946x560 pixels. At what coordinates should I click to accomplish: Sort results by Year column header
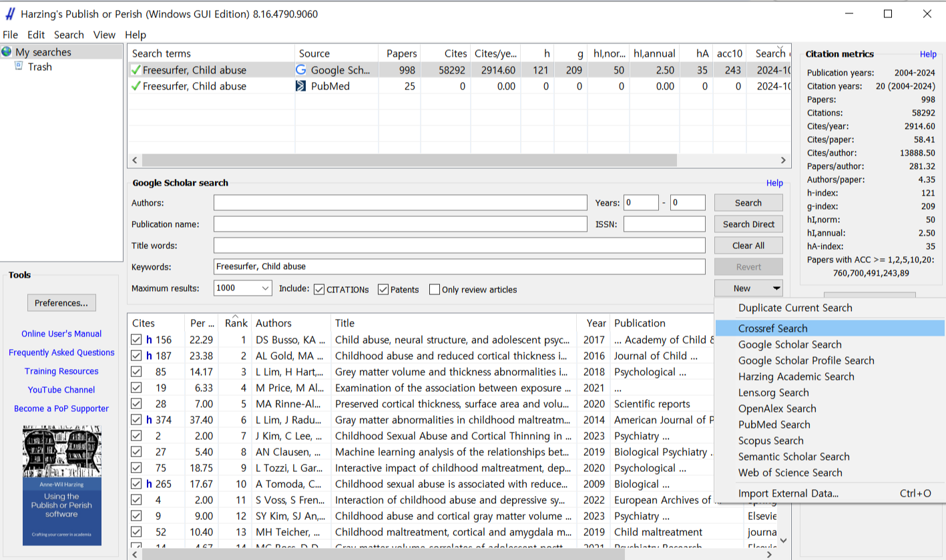click(x=594, y=323)
